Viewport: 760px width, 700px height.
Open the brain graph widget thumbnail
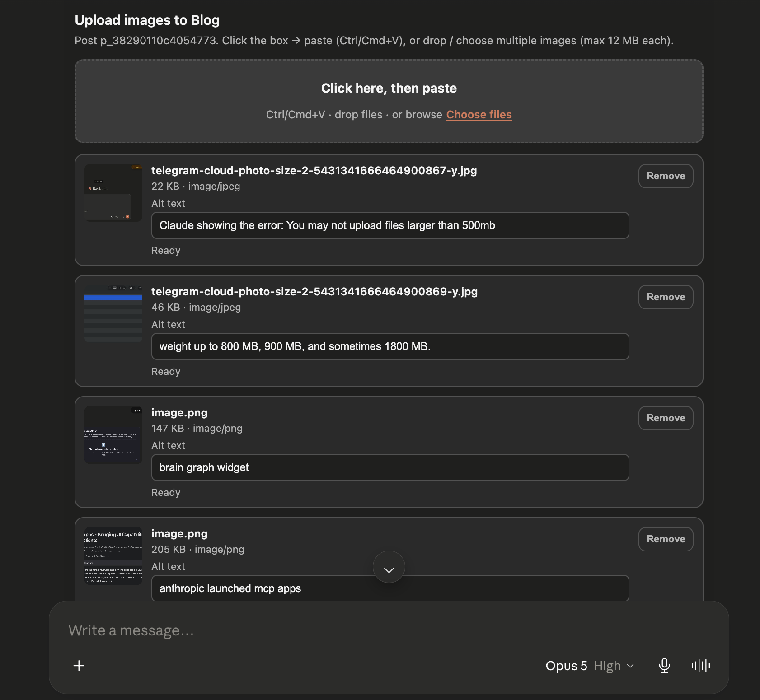coord(113,435)
